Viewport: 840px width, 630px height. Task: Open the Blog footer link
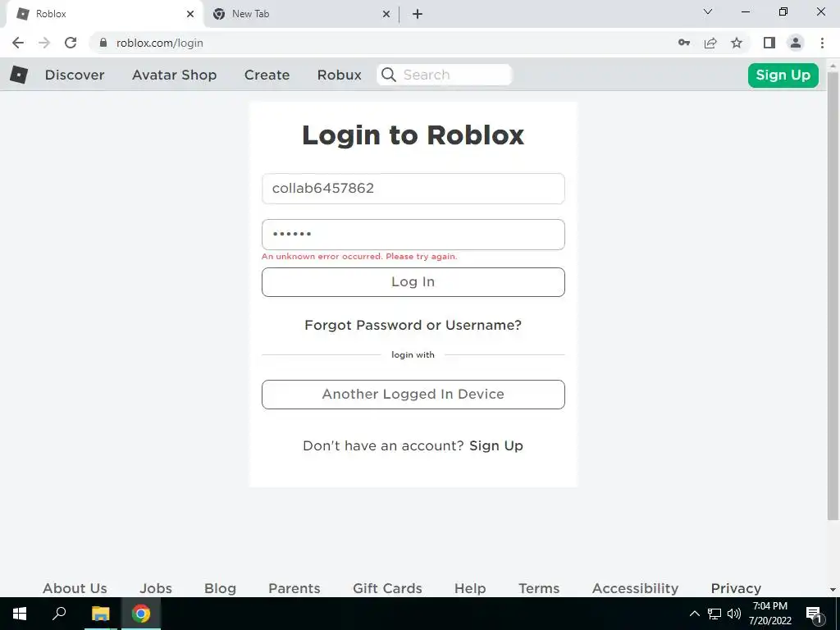pyautogui.click(x=220, y=588)
